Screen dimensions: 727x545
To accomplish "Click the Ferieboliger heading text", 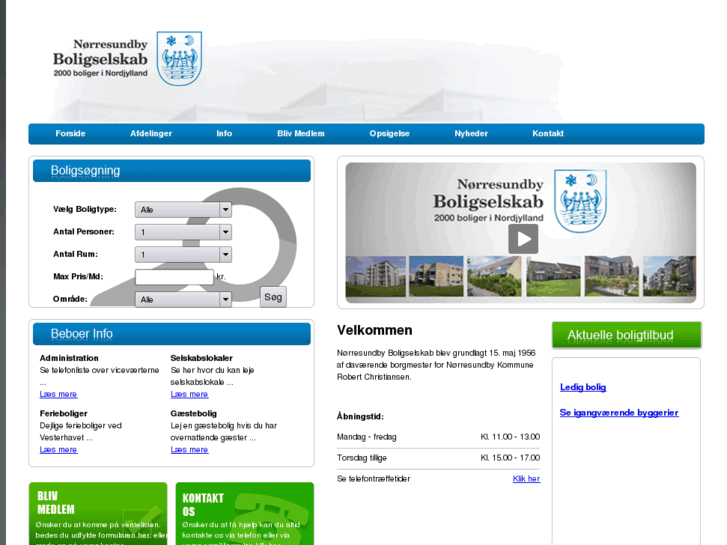I will [x=64, y=413].
